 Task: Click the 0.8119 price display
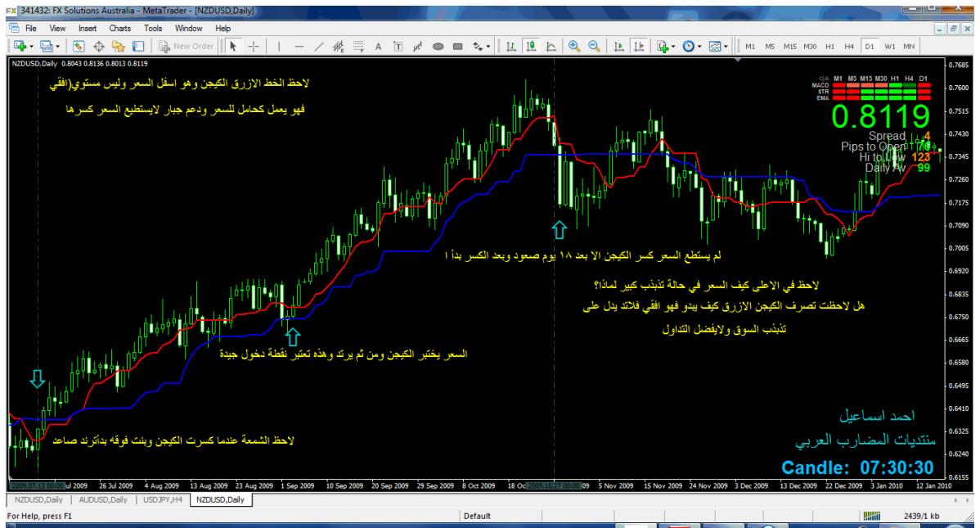(880, 118)
